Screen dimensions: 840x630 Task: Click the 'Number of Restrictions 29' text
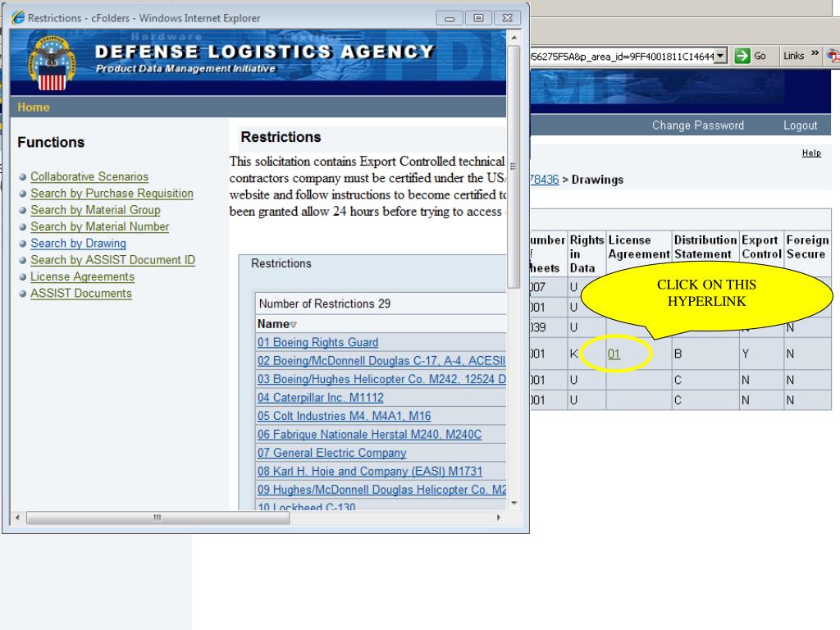pyautogui.click(x=325, y=304)
